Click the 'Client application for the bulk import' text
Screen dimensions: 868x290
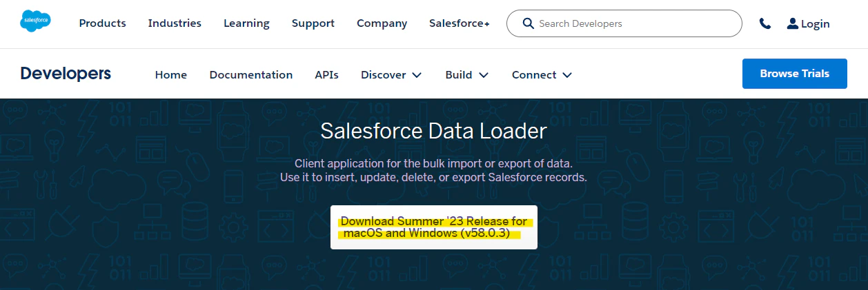[433, 164]
